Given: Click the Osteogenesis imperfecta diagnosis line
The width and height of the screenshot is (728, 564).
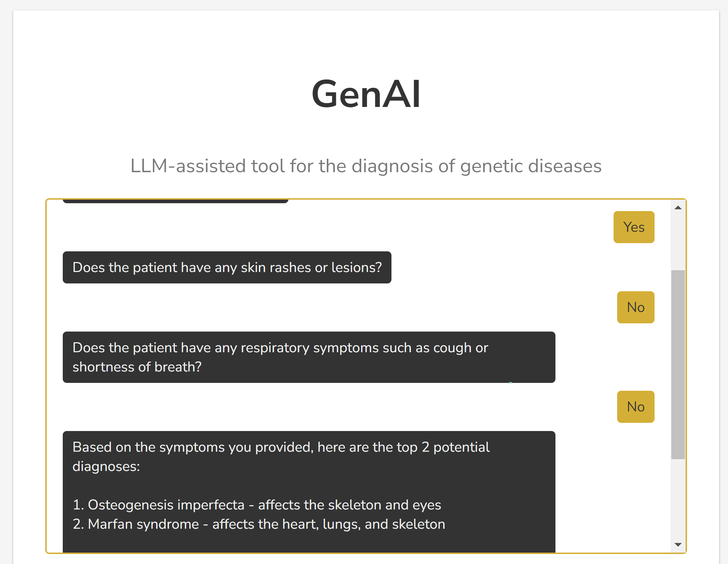Looking at the screenshot, I should click(257, 505).
